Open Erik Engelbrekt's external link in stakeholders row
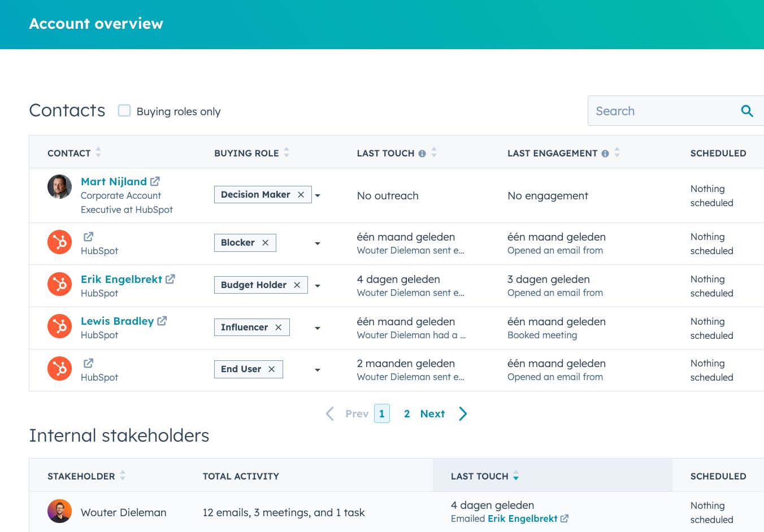Screen dimensions: 764x532 click(x=564, y=518)
